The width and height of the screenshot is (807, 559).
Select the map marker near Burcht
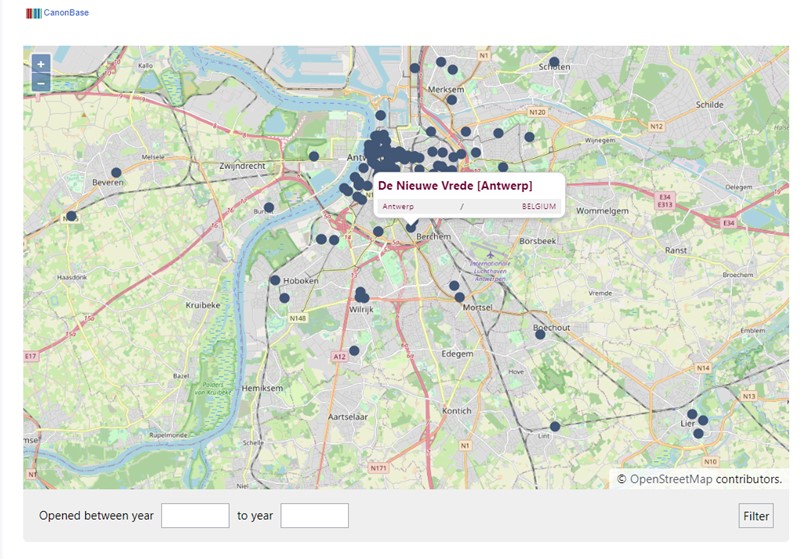[x=269, y=207]
